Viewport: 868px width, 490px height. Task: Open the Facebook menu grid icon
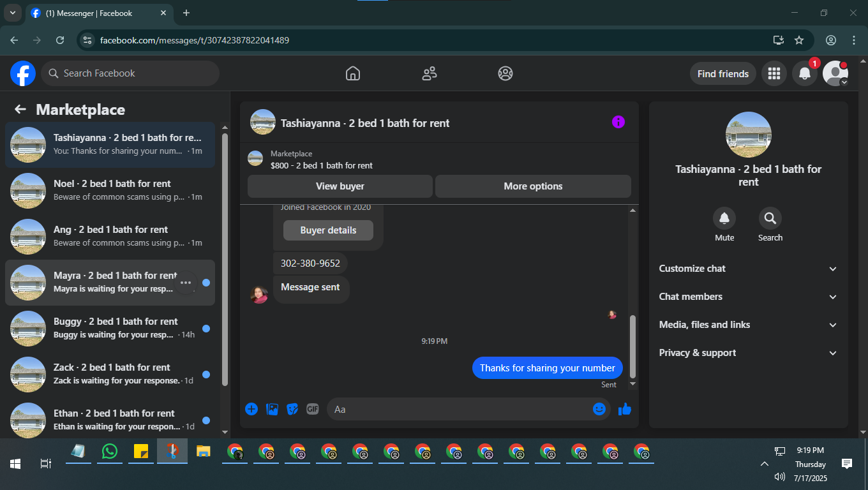pyautogui.click(x=774, y=73)
